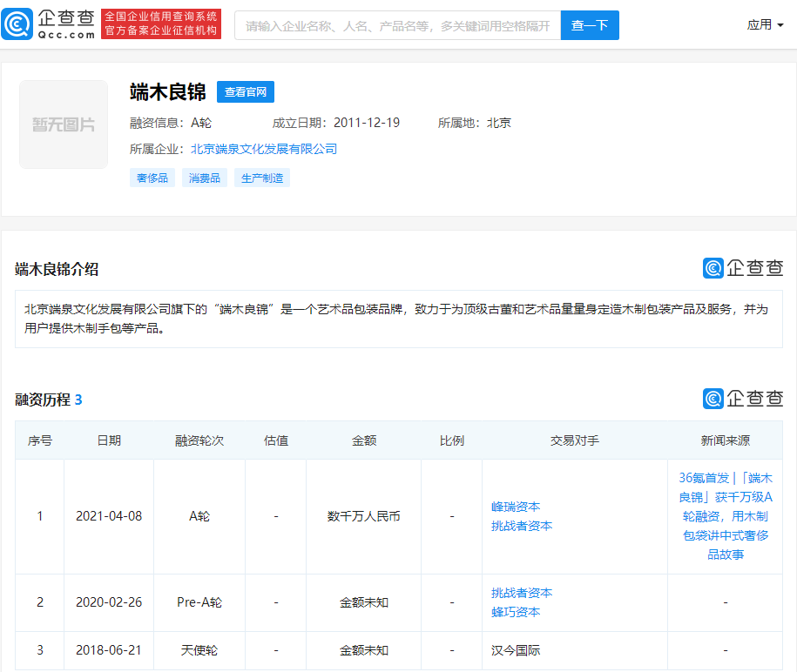Click the date 2018-06-21 cell

click(109, 650)
